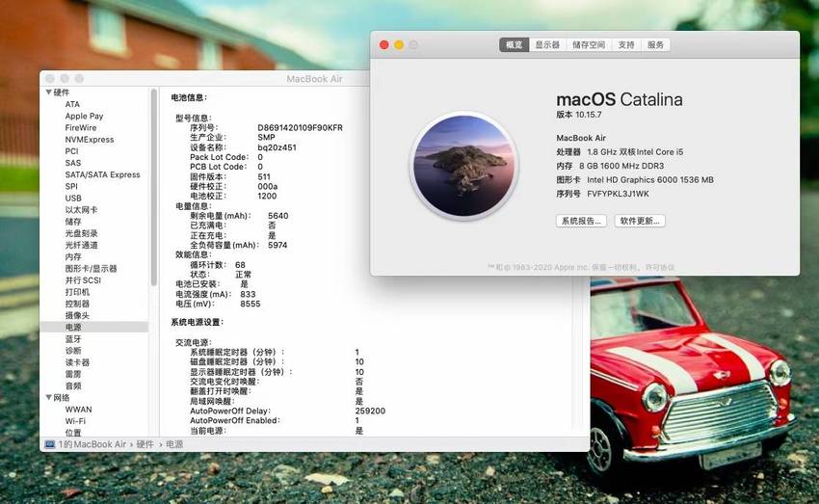Image resolution: width=819 pixels, height=504 pixels.
Task: Minimize the About This Mac window
Action: click(399, 45)
